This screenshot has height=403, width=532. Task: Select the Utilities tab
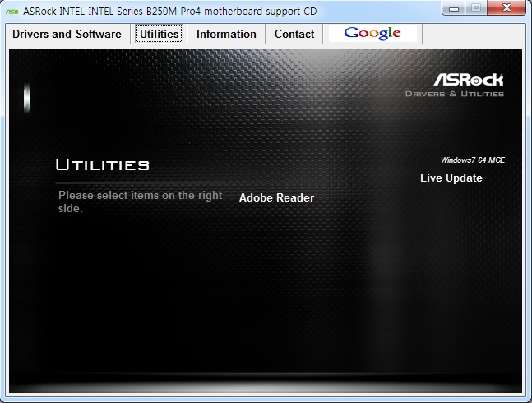click(x=159, y=34)
